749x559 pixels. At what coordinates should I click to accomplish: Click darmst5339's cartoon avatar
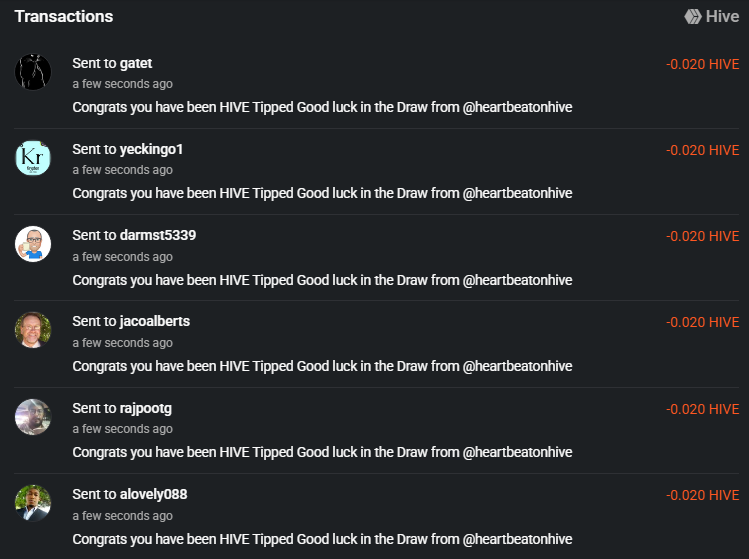click(33, 244)
